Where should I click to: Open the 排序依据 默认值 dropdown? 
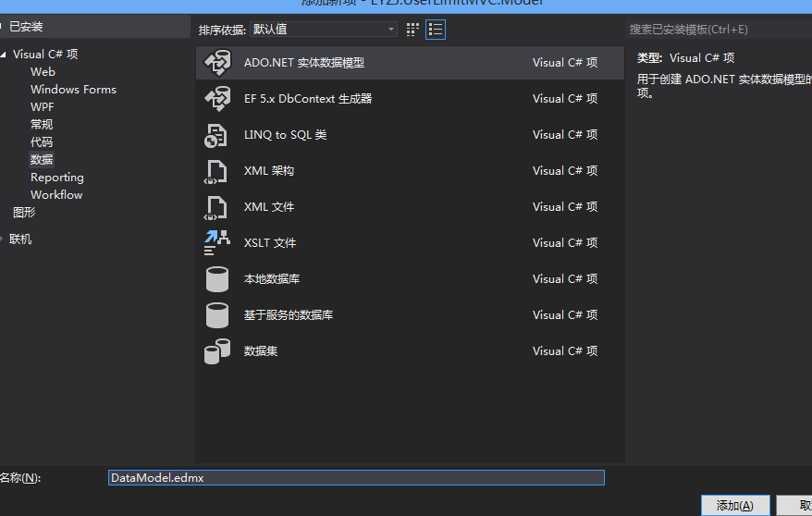(x=324, y=30)
